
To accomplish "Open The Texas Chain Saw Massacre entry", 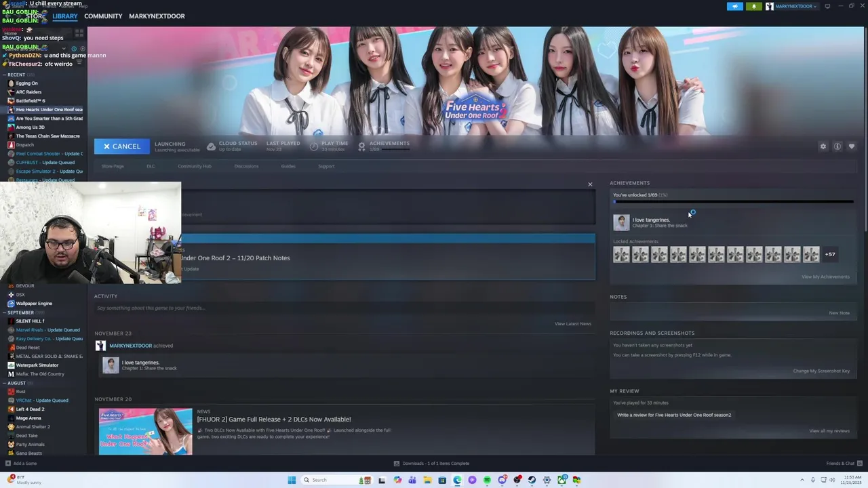I will point(47,136).
